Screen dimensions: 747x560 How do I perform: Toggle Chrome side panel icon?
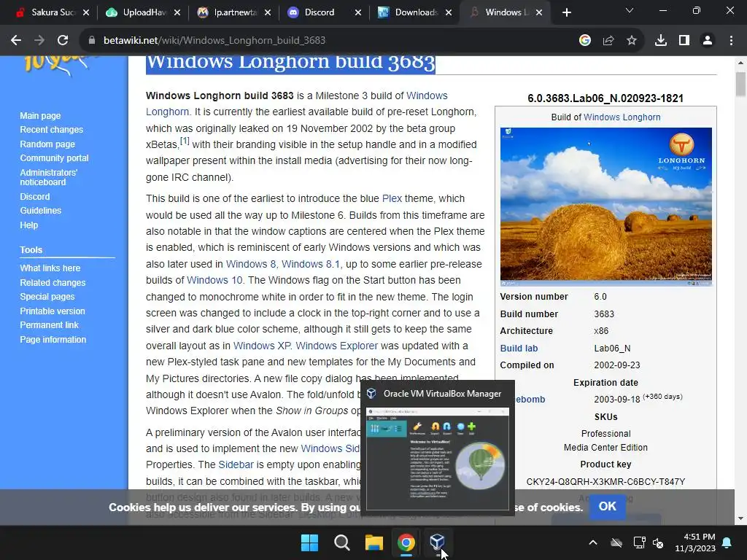tap(684, 41)
